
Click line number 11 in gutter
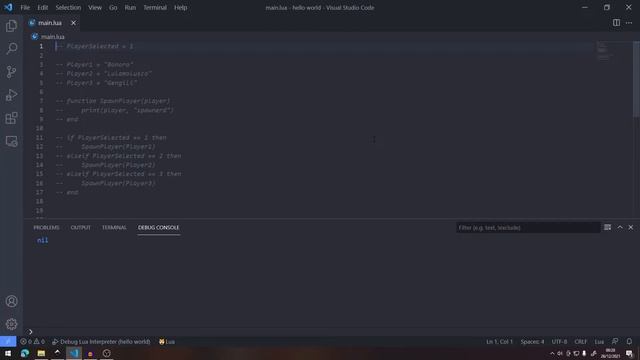tap(40, 138)
